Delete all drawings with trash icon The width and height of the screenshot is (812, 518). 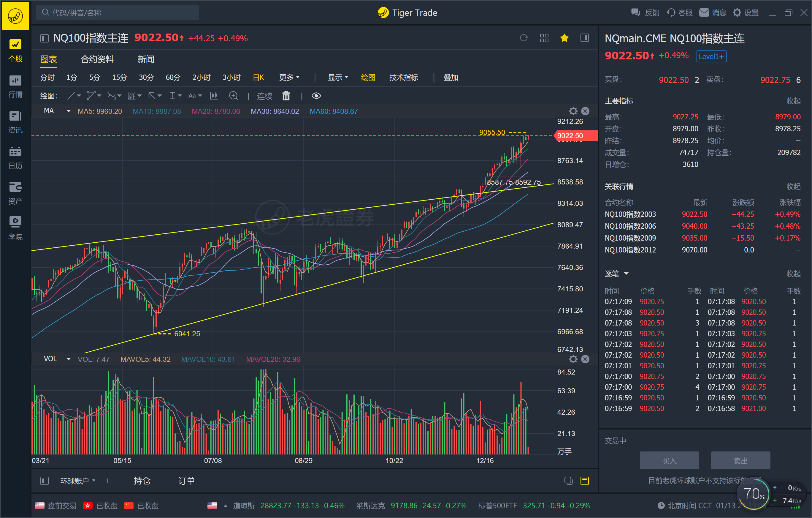point(286,96)
